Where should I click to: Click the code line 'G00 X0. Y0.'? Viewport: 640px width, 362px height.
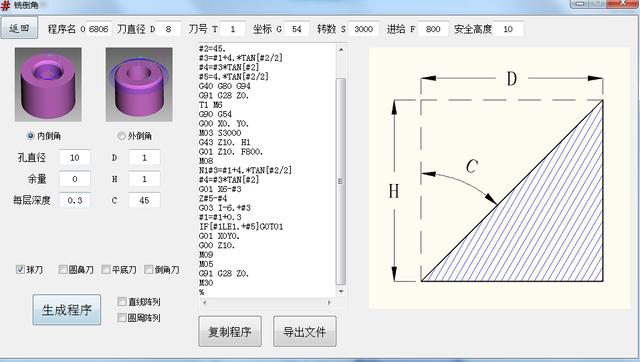(x=224, y=124)
